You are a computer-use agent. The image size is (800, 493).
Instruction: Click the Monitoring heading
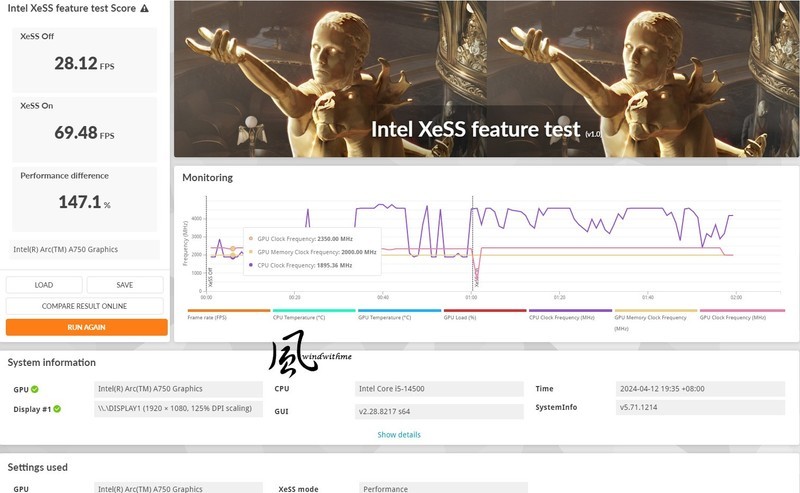coord(208,178)
